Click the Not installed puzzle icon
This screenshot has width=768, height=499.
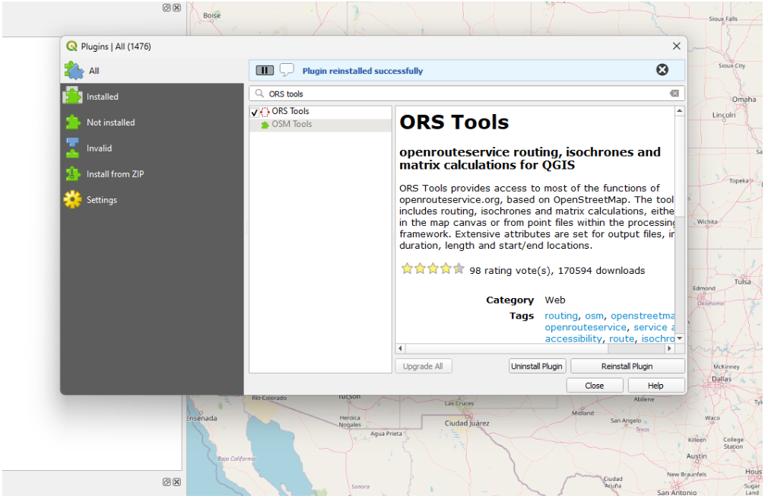(x=73, y=122)
